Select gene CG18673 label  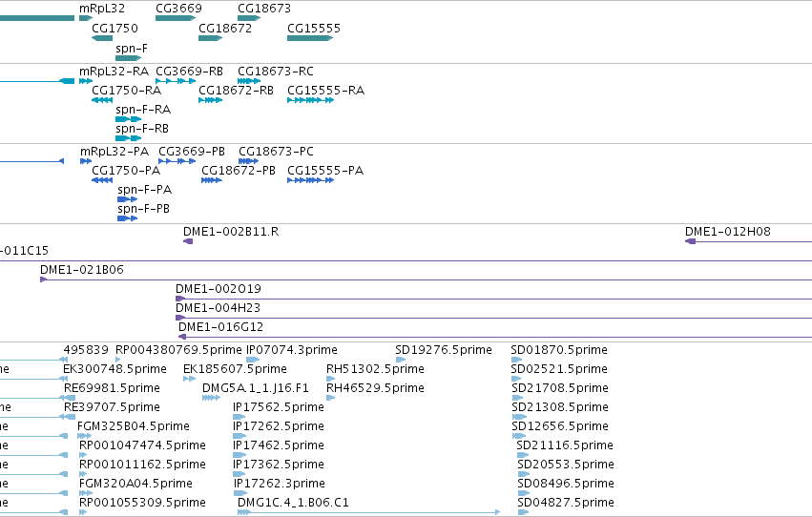[264, 9]
